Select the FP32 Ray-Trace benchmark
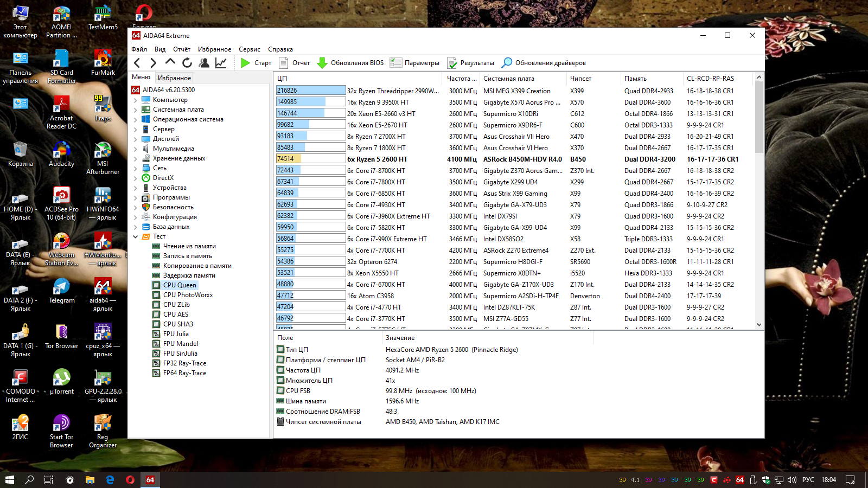The height and width of the screenshot is (488, 868). (x=184, y=363)
